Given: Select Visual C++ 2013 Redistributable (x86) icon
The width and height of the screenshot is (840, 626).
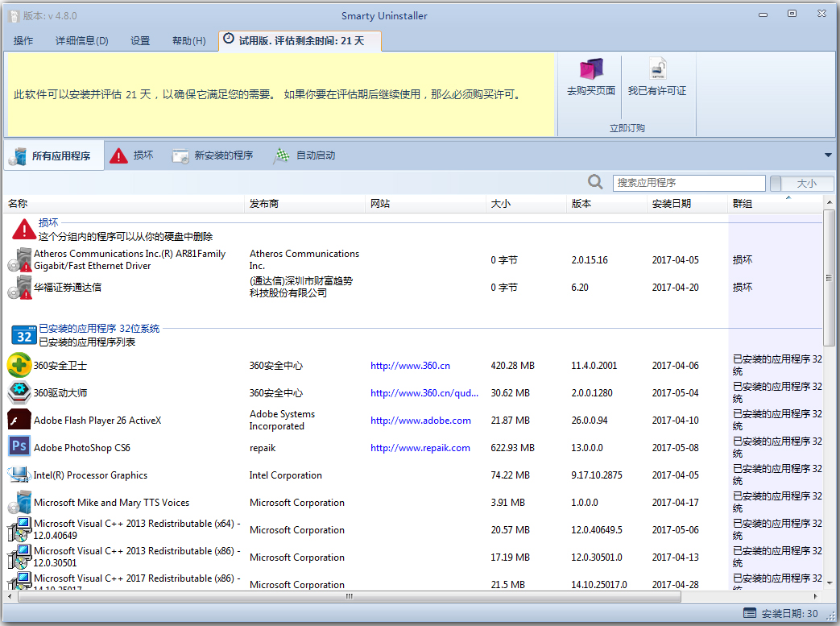Looking at the screenshot, I should 20,557.
